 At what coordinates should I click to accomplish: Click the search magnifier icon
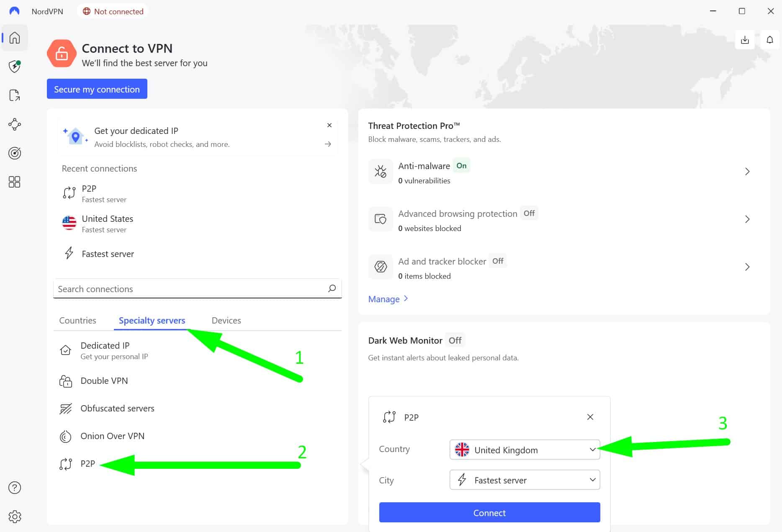pos(332,288)
